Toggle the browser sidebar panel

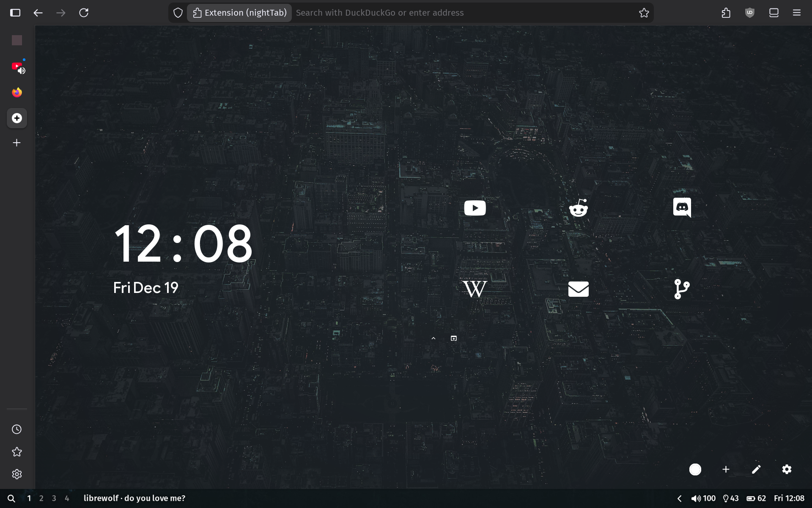click(x=15, y=13)
